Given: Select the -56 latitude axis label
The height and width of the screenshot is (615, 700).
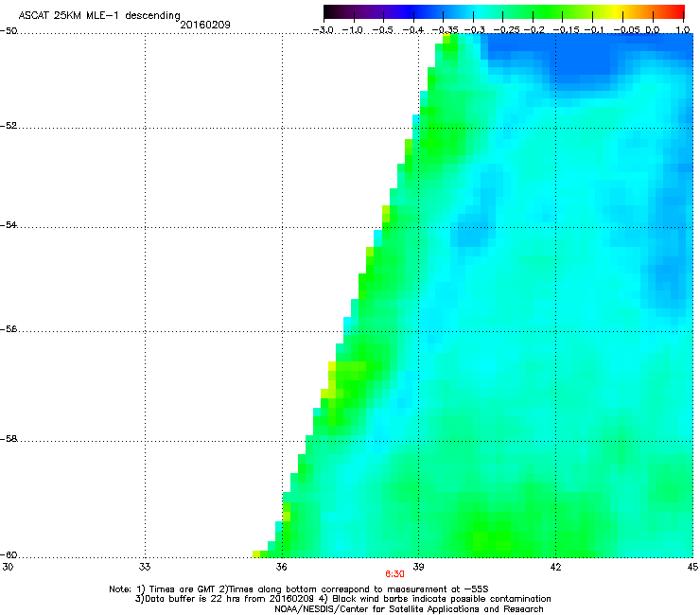Looking at the screenshot, I should click(9, 328).
